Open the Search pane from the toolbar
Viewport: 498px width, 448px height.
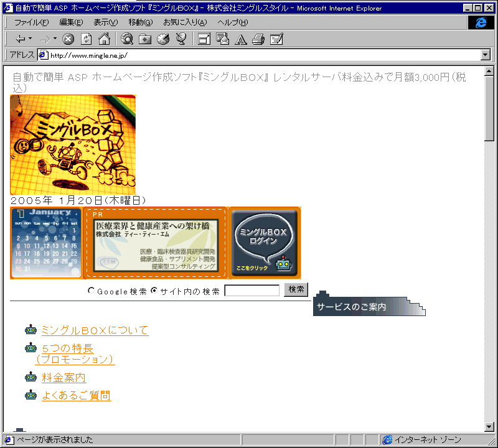tap(127, 39)
